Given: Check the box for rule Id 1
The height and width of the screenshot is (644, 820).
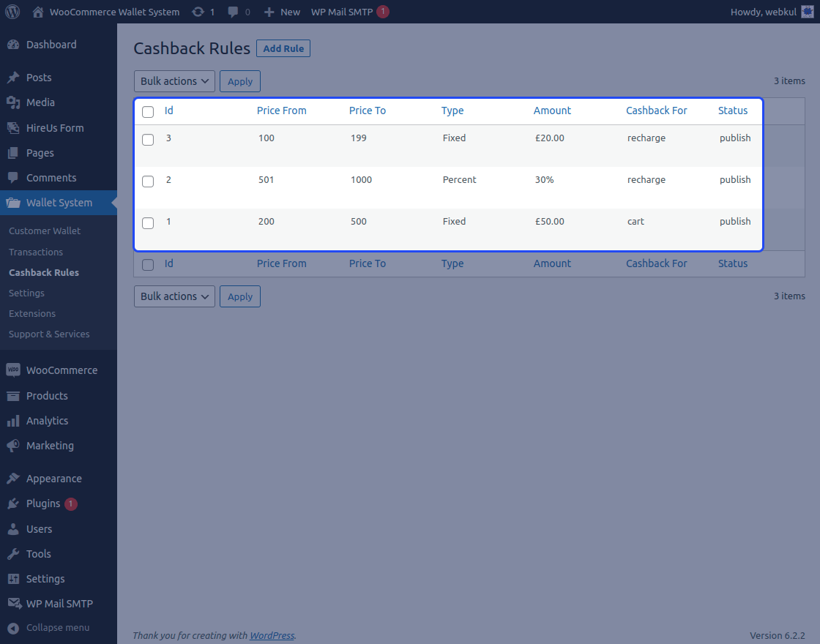Looking at the screenshot, I should click(148, 223).
